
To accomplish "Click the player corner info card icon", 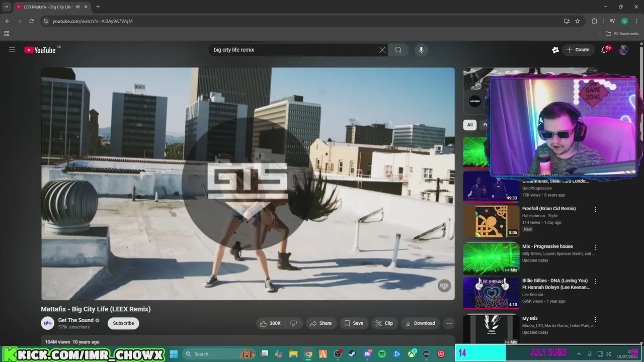I will pos(444,286).
